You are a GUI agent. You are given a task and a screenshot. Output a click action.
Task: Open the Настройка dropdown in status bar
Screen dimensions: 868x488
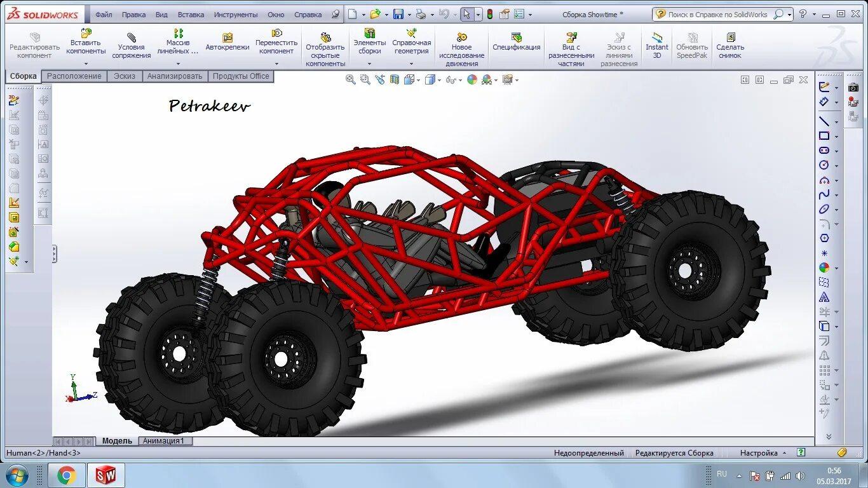(x=763, y=453)
